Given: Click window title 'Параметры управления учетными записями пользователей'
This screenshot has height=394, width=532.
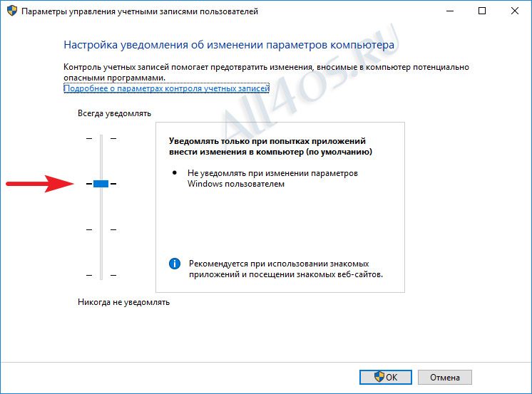Looking at the screenshot, I should pos(140,11).
